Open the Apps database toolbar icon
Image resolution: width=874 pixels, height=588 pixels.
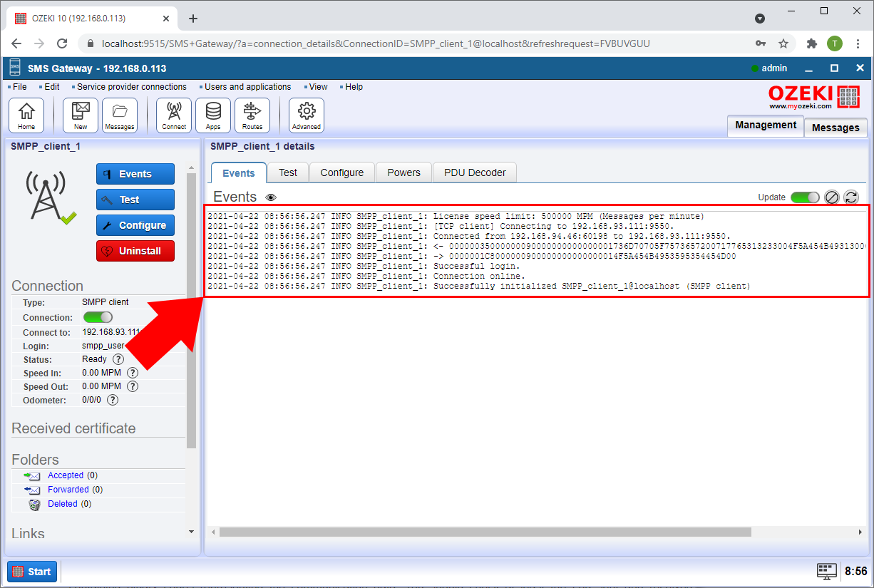pyautogui.click(x=213, y=115)
